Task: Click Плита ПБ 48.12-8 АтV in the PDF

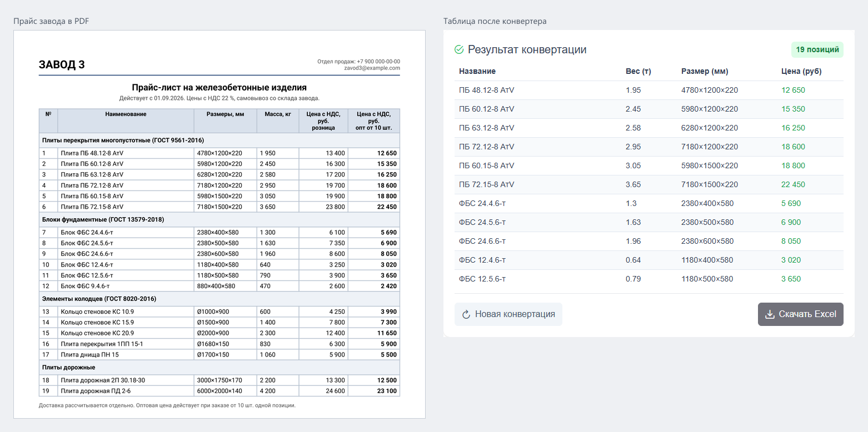Action: click(92, 153)
